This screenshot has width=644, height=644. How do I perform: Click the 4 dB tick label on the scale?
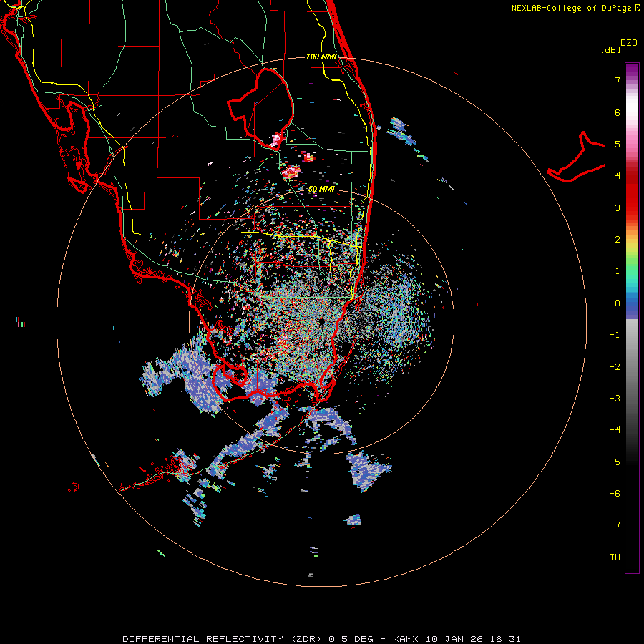617,176
